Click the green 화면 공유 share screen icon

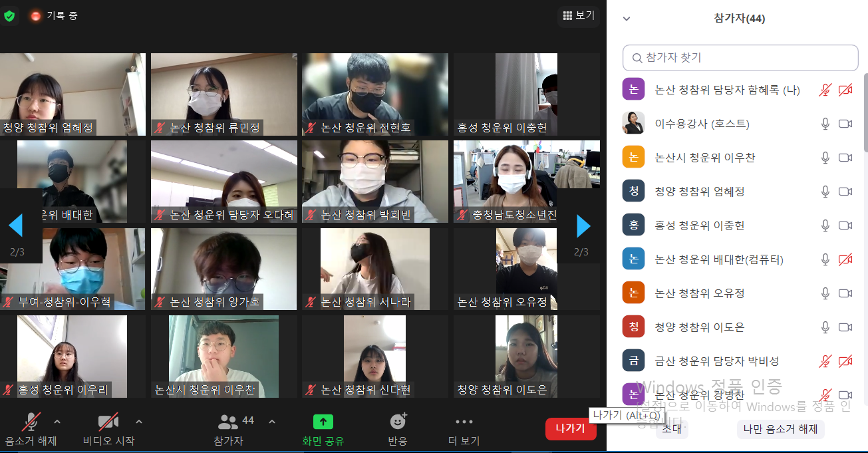(x=323, y=422)
